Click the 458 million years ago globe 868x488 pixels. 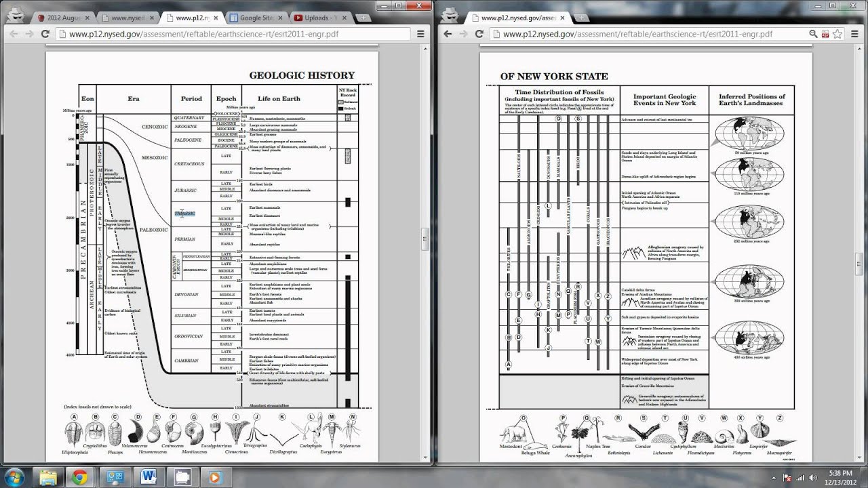[x=751, y=336]
